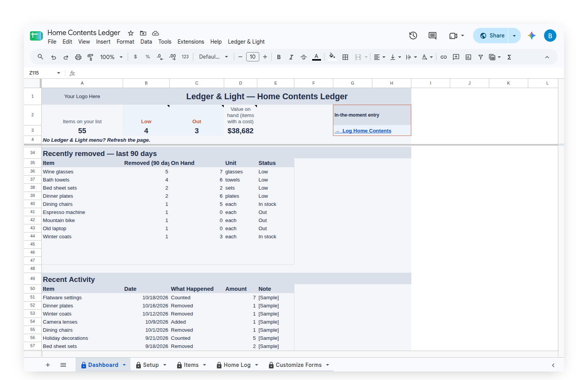
Task: Open the text color picker
Action: click(x=316, y=57)
